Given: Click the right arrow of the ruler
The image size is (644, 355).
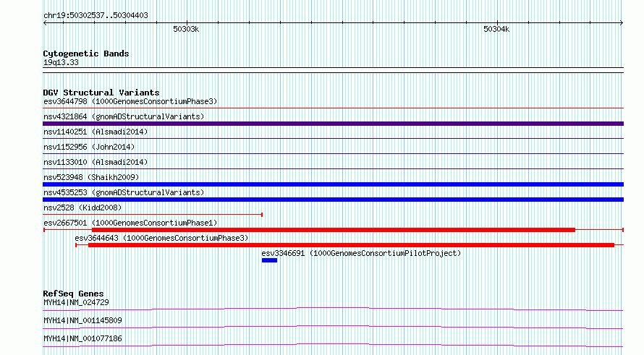Looking at the screenshot, I should point(622,23).
